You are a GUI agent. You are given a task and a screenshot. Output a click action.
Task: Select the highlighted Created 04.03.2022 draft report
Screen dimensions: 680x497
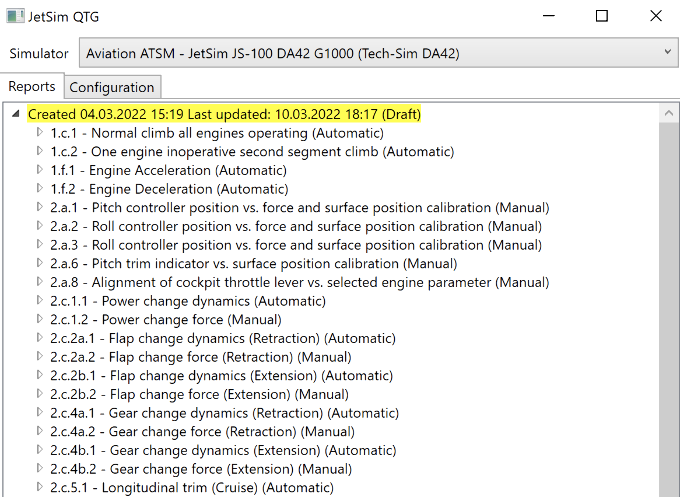pos(224,114)
